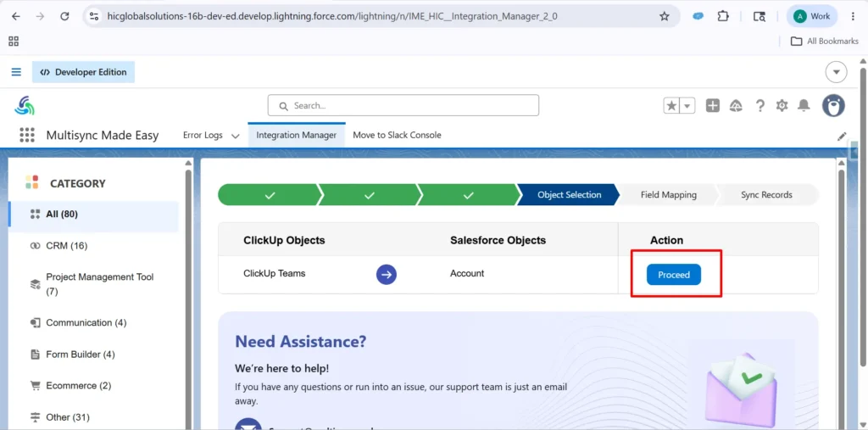
Task: Open the Work profile menu
Action: coord(812,16)
